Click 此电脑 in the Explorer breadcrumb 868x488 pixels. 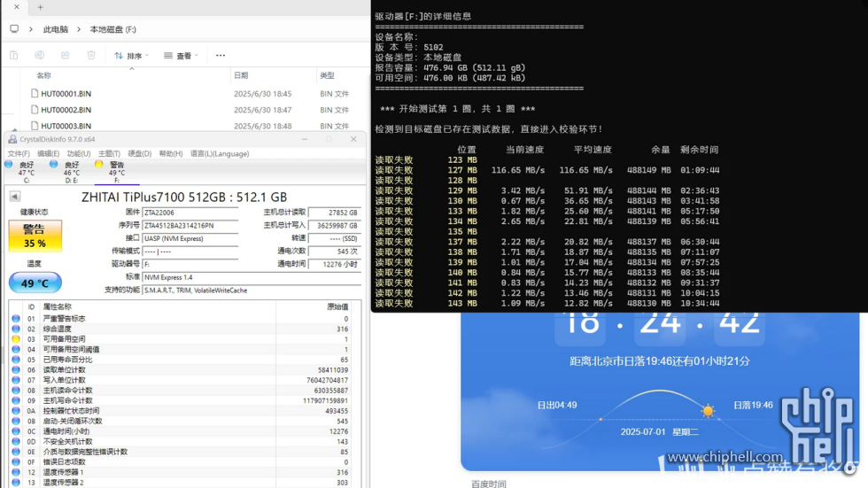pyautogui.click(x=55, y=29)
